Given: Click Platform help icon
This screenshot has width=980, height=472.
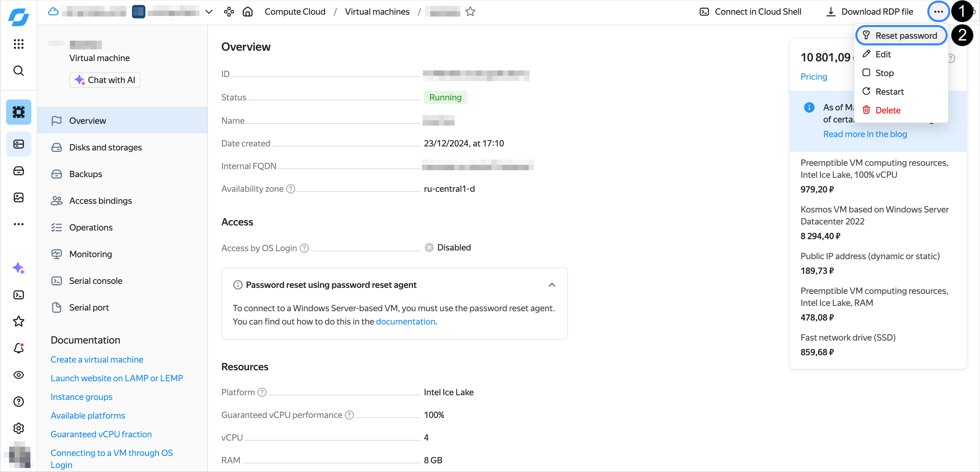Looking at the screenshot, I should (262, 392).
